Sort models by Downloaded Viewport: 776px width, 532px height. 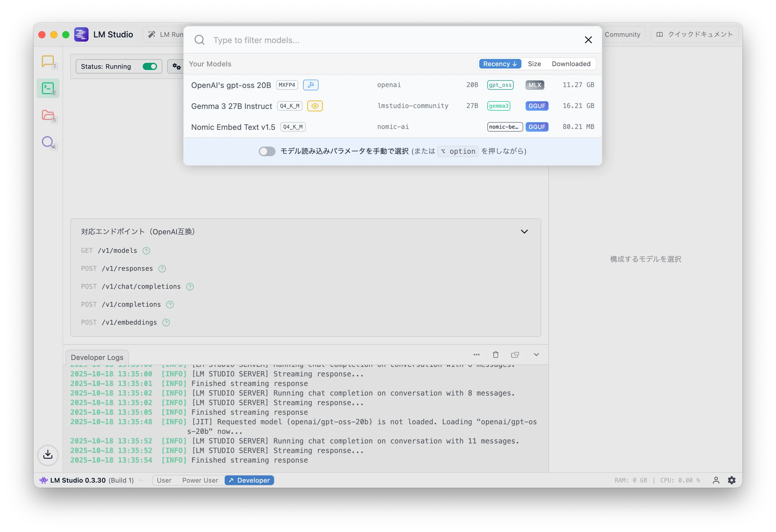[x=571, y=64]
